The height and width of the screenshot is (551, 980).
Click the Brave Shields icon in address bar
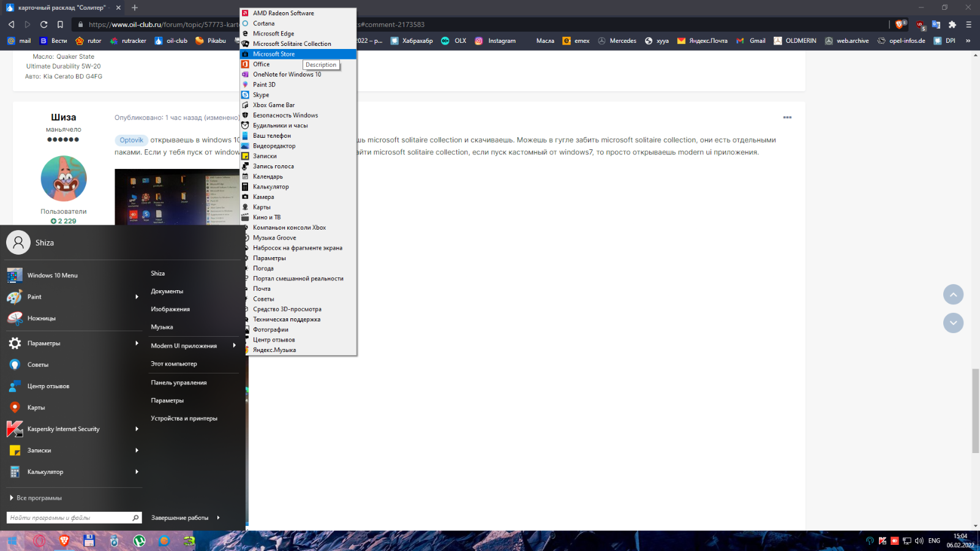[x=900, y=24]
